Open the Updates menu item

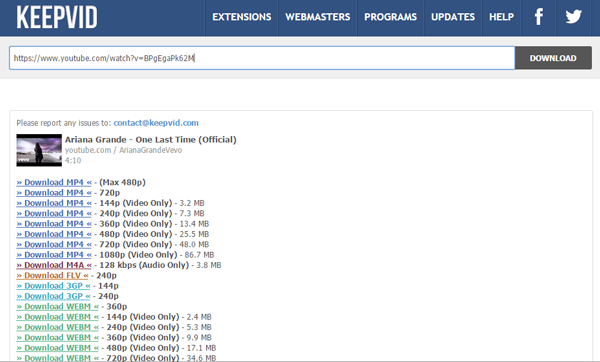click(x=453, y=17)
